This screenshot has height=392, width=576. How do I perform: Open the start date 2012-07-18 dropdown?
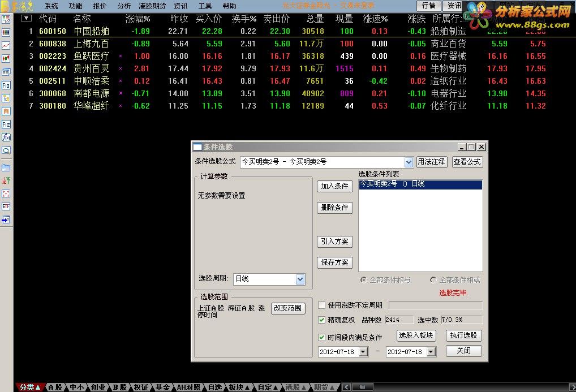[363, 352]
